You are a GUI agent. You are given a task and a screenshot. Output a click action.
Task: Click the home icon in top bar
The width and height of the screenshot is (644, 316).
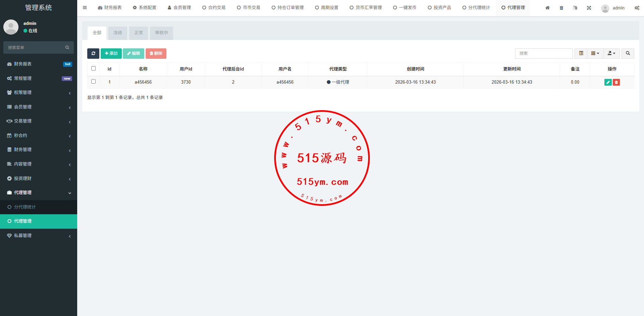[547, 8]
